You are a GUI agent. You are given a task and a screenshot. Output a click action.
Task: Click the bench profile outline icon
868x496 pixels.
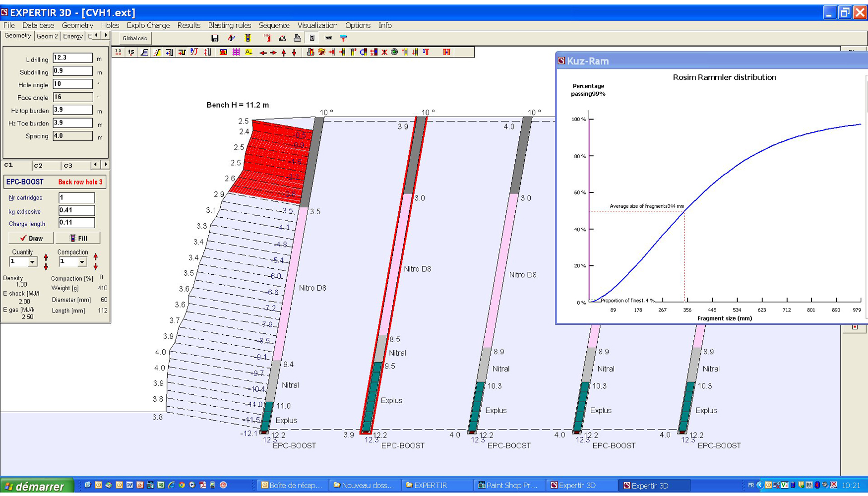(x=144, y=52)
